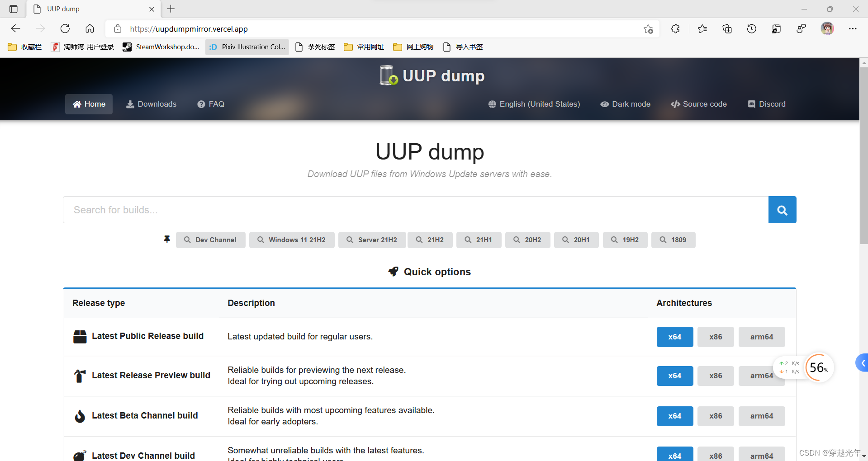Add this page to favorites
Image resolution: width=868 pixels, height=461 pixels.
click(x=648, y=29)
